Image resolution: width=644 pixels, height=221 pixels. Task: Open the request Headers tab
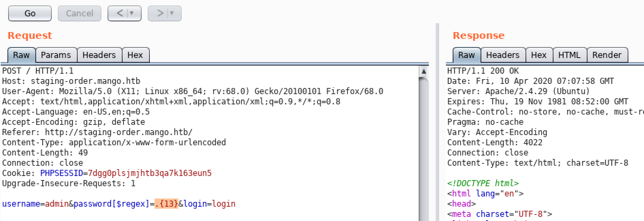coord(99,55)
